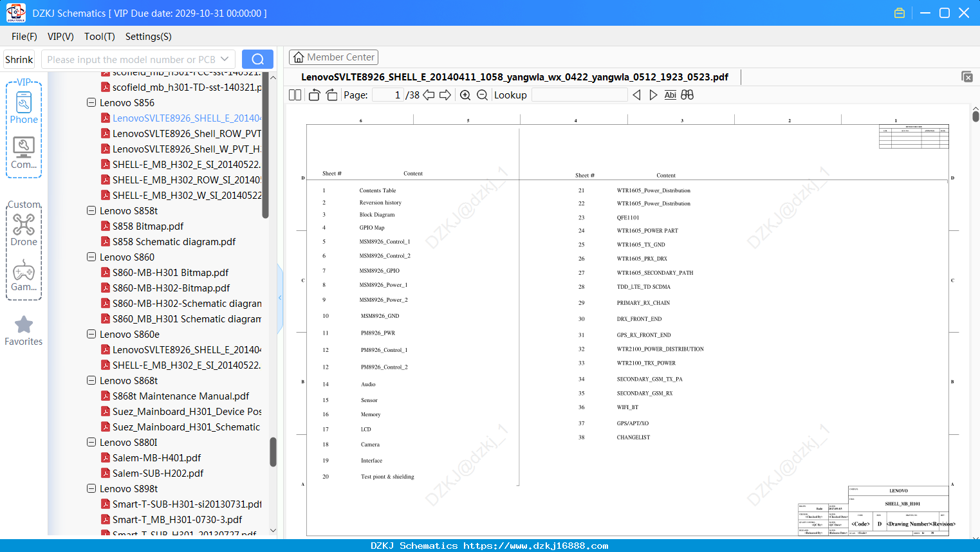Screen dimensions: 980x552
Task: Open the Game console category in sidebar
Action: tap(24, 275)
